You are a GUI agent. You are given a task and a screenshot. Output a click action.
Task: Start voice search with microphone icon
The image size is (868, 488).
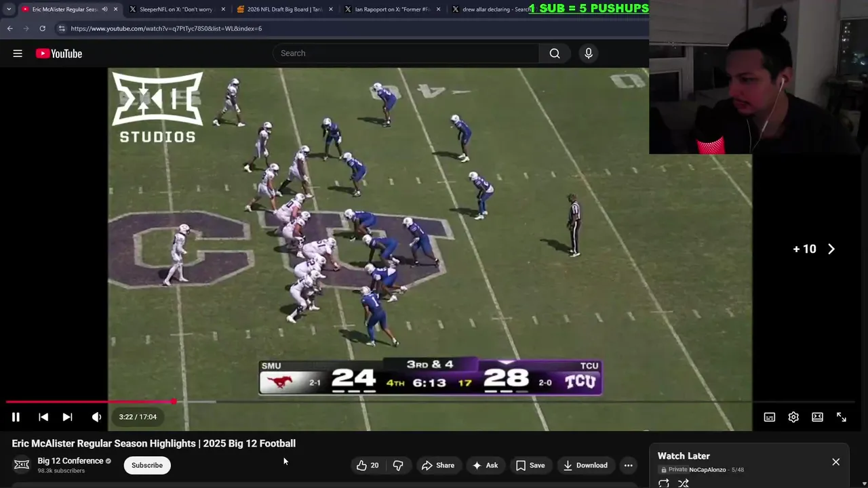click(589, 54)
